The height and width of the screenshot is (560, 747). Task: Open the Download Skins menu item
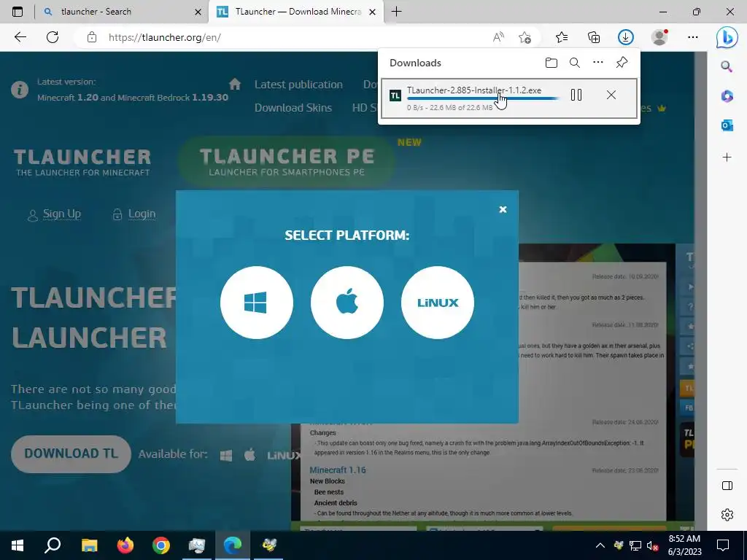(x=293, y=108)
